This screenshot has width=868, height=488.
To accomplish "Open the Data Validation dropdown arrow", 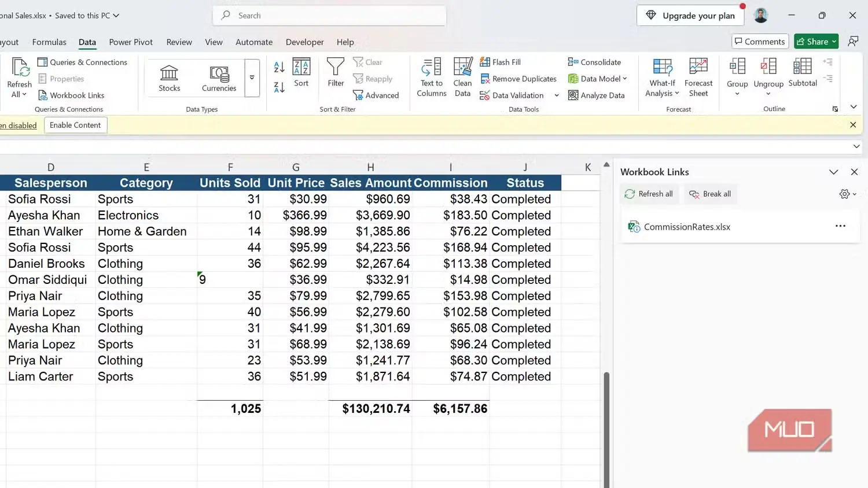I will (557, 95).
